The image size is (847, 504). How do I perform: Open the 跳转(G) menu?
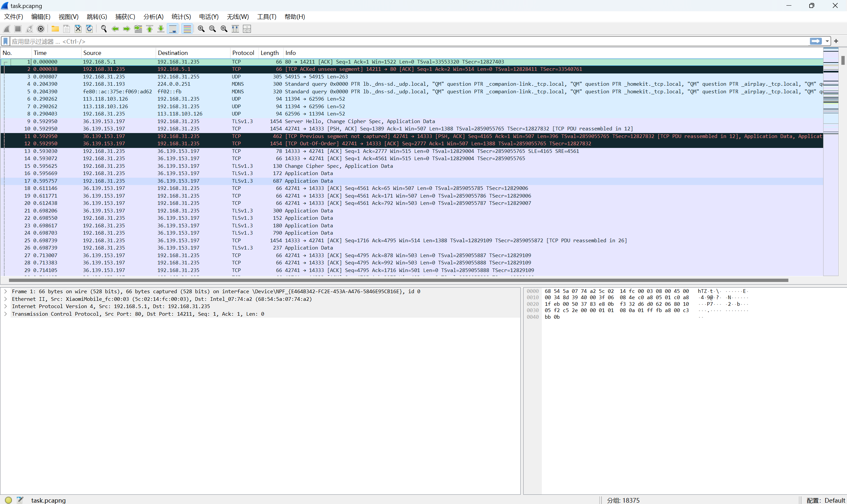pos(97,17)
